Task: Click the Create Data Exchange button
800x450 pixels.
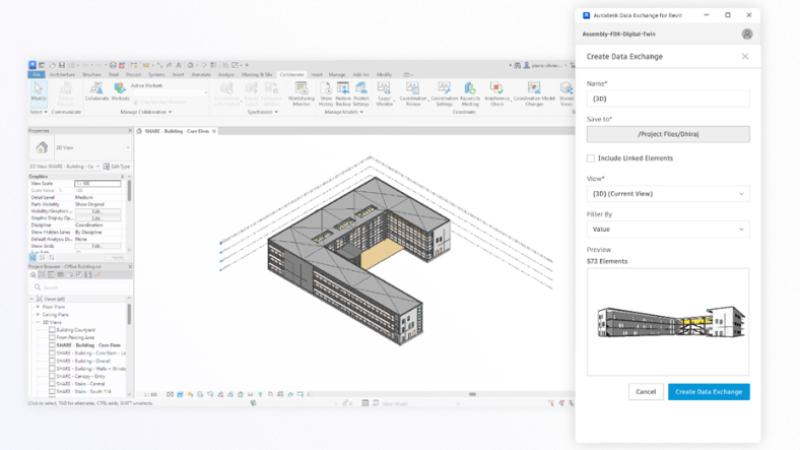Action: point(708,391)
